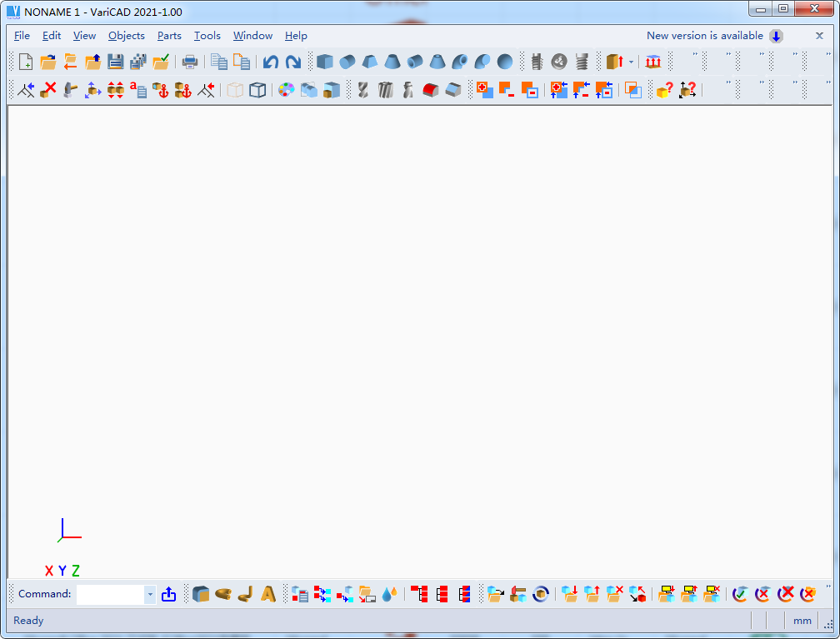Viewport: 840px width, 639px height.
Task: Click the mm units indicator in the status bar
Action: tap(802, 621)
